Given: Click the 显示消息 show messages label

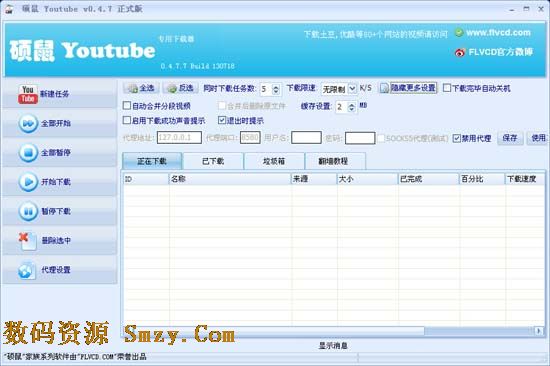Looking at the screenshot, I should [333, 346].
